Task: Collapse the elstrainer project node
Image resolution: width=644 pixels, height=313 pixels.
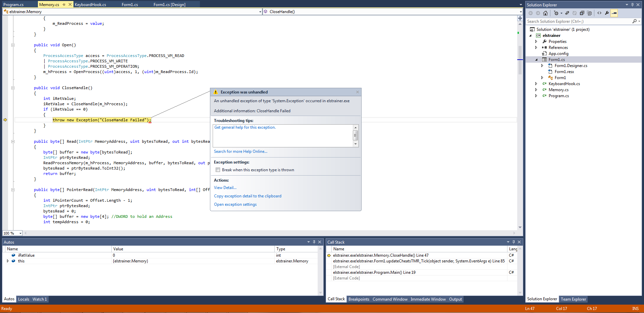Action: [530, 36]
